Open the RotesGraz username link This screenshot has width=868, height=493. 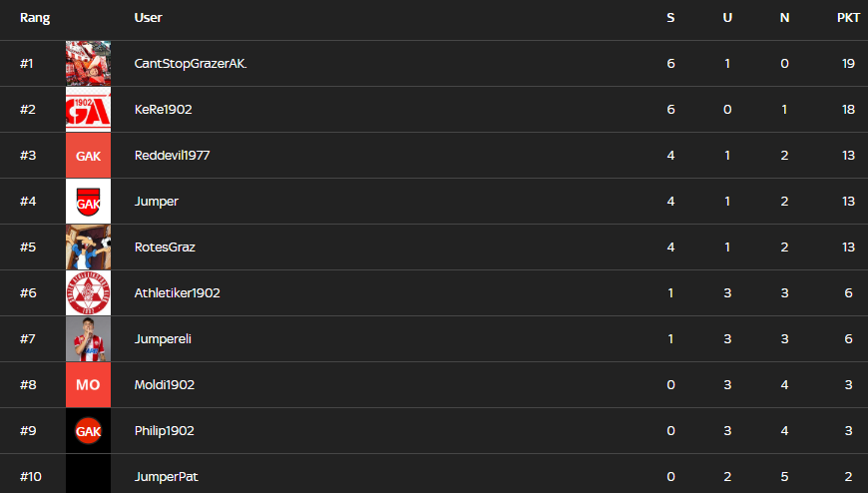pyautogui.click(x=164, y=247)
